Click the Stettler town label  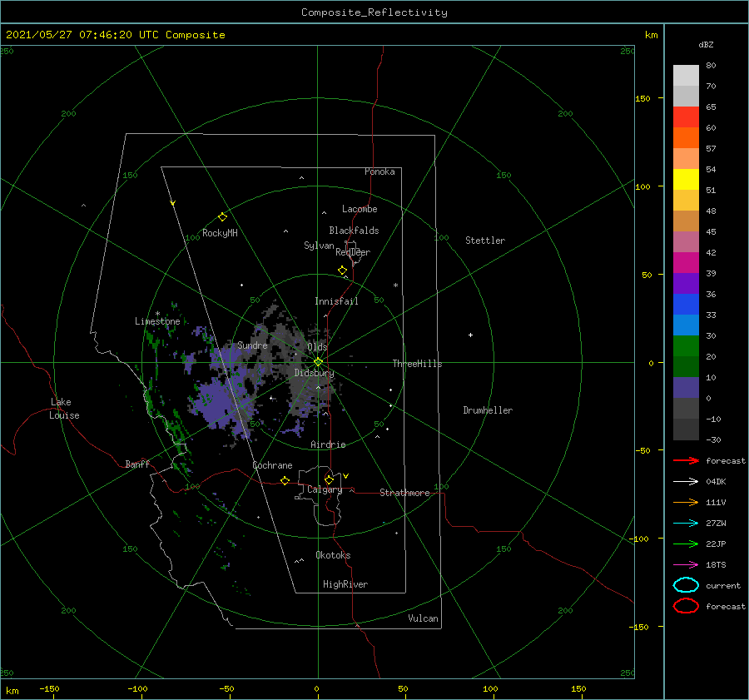(x=485, y=241)
